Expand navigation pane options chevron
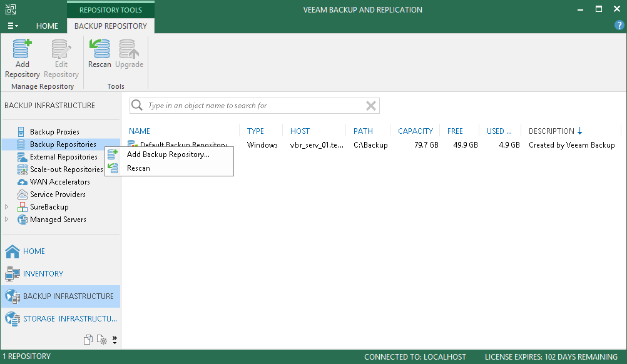The image size is (627, 364). click(115, 340)
